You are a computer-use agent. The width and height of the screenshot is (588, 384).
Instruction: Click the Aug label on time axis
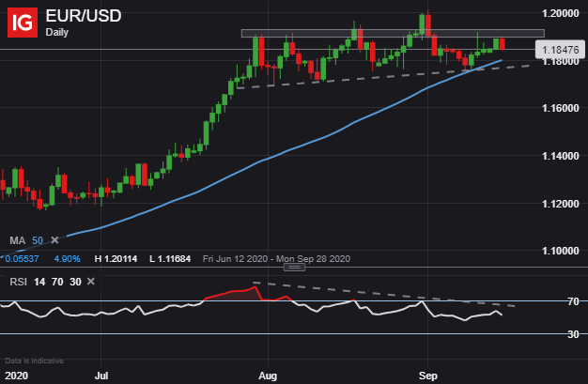pyautogui.click(x=268, y=376)
